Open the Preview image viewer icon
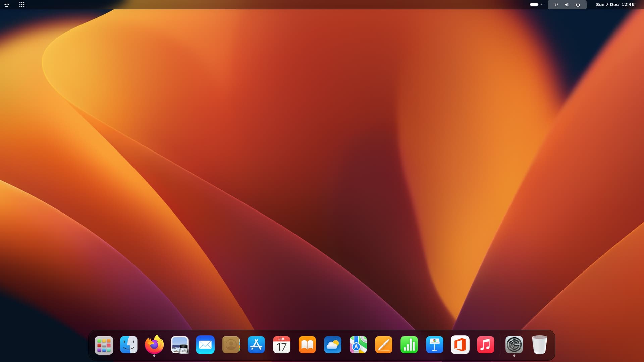 pos(180,345)
